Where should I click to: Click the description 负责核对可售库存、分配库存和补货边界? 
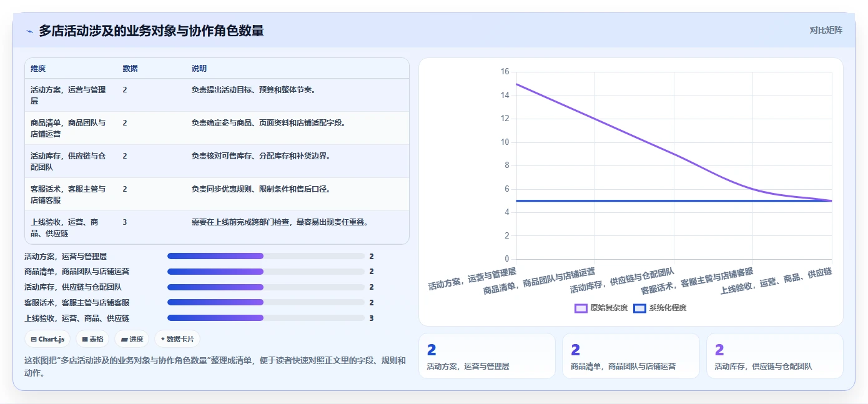[262, 156]
